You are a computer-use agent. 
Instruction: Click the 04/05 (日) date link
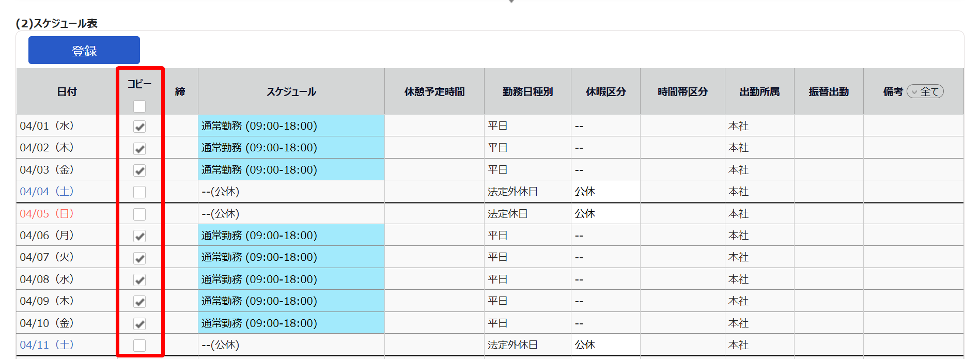tap(46, 213)
